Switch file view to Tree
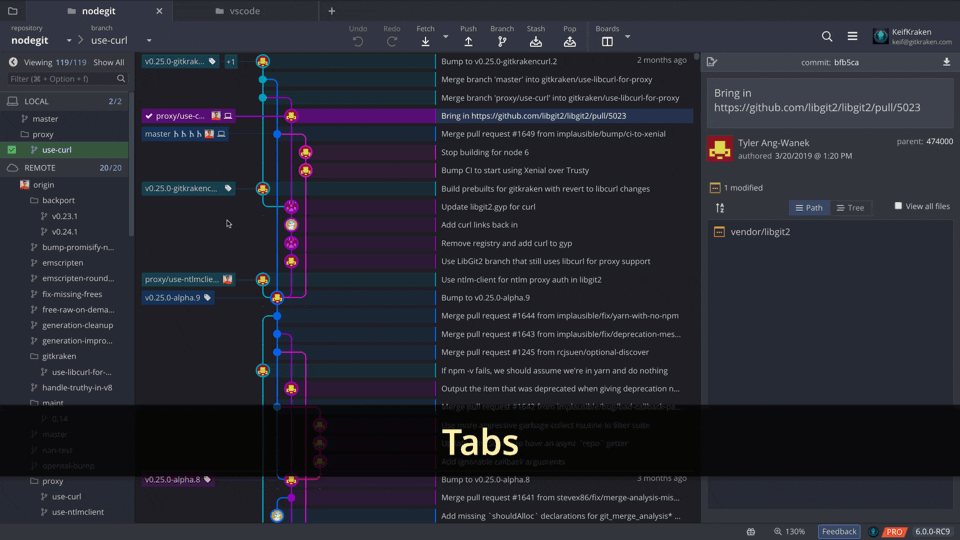The height and width of the screenshot is (540, 960). pos(851,208)
